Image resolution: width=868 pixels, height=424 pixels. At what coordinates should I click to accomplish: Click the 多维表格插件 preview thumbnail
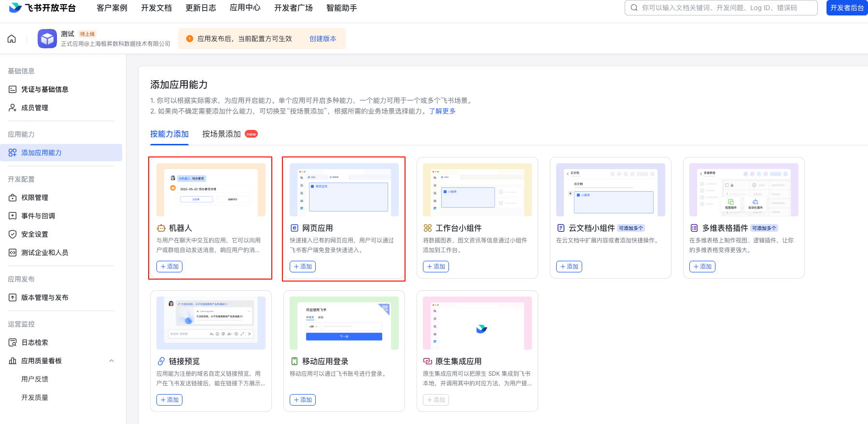point(743,190)
